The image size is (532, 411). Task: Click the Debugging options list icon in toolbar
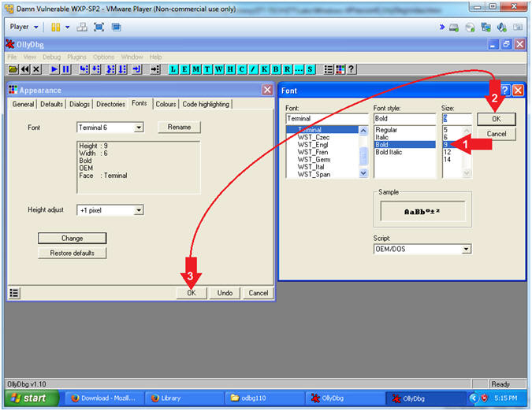329,69
